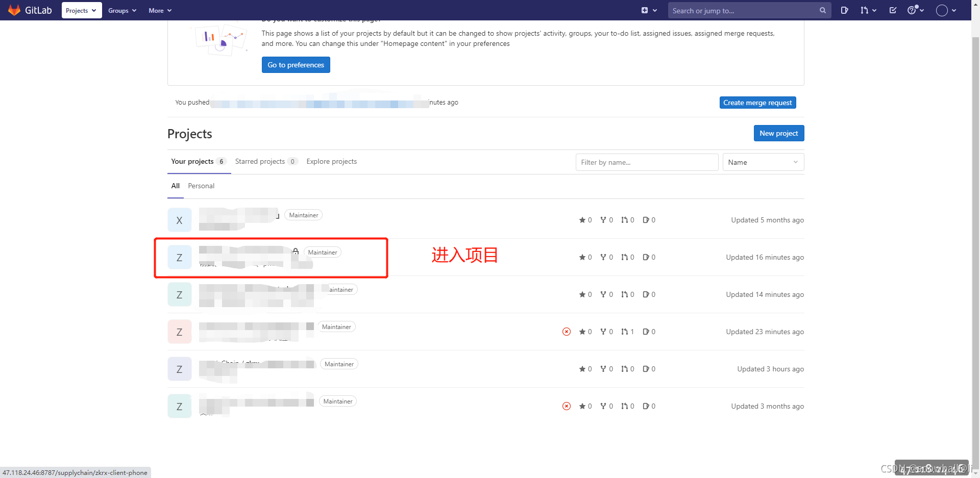Click forks icon on 3 hours ago row
Image resolution: width=980 pixels, height=478 pixels.
(x=603, y=369)
